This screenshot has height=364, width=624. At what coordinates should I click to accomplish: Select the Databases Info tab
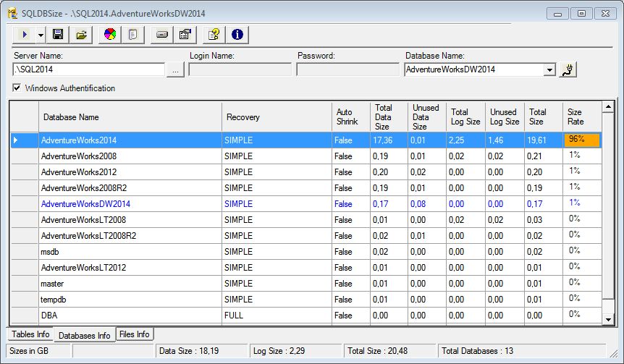tap(85, 335)
